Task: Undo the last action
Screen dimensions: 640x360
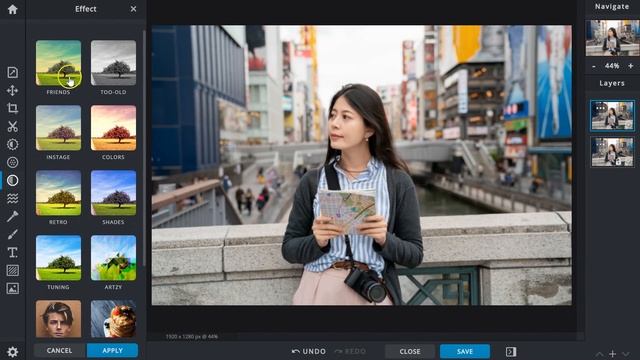Action: pos(309,351)
